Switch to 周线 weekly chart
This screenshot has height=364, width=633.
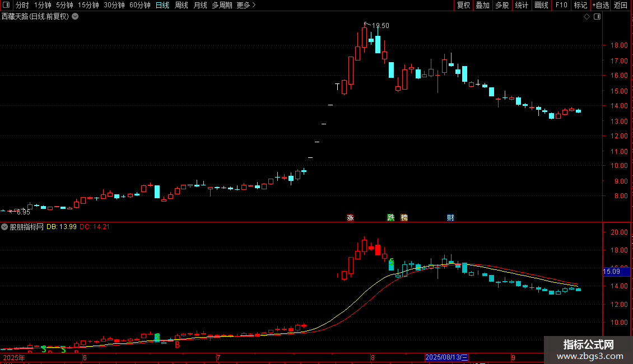[181, 5]
